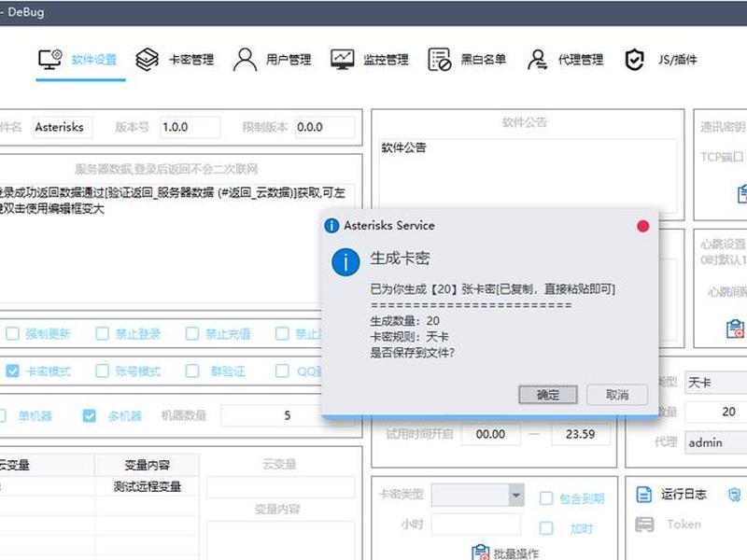Viewport: 747px width, 560px height.
Task: Click the small shield icon beside 运行日志
Action: tap(734, 495)
